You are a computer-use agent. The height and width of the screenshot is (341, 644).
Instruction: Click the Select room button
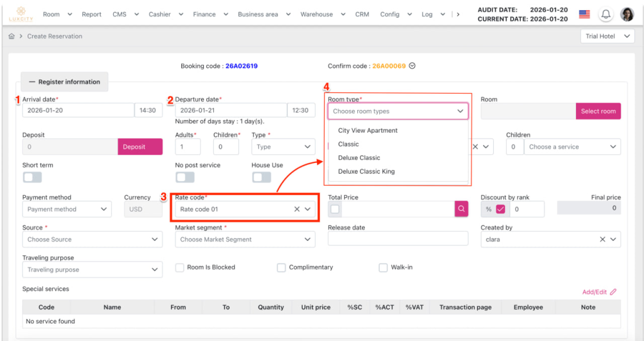point(598,111)
